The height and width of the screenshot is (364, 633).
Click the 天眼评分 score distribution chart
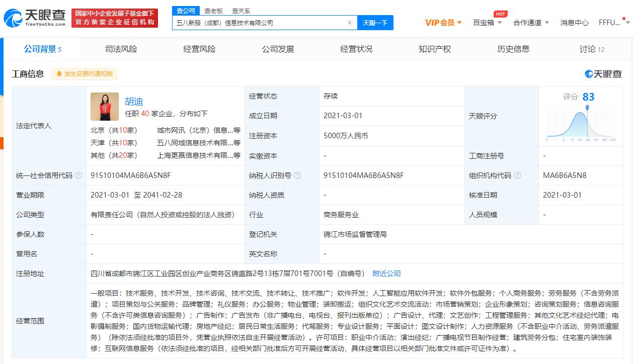tap(580, 124)
